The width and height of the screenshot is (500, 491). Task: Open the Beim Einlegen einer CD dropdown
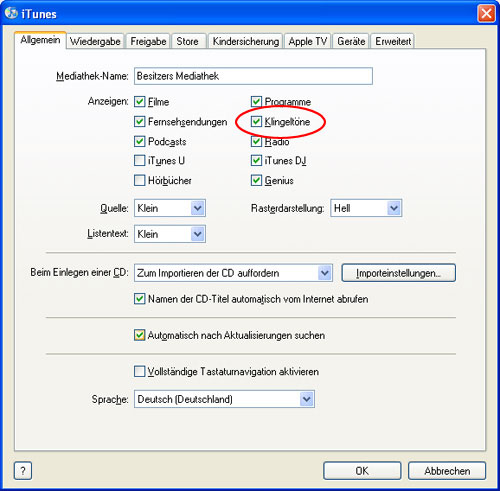(x=233, y=273)
